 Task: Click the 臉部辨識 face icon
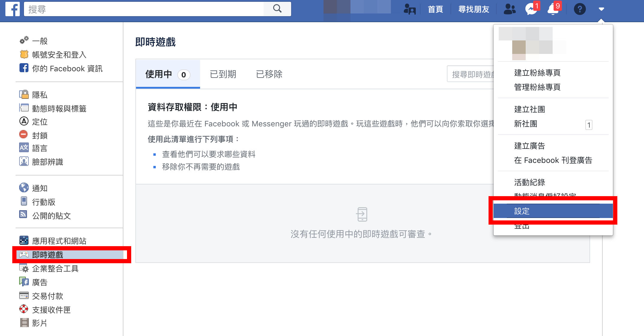coord(24,161)
